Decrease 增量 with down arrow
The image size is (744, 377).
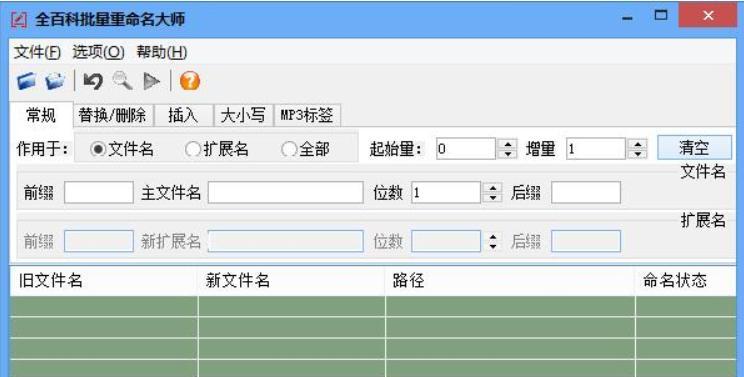(638, 154)
